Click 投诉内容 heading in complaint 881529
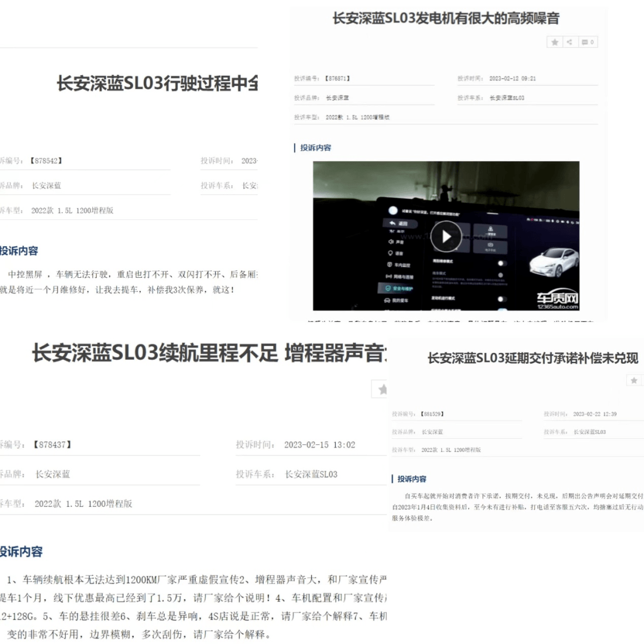Screen dimensions: 644x644 [x=412, y=479]
